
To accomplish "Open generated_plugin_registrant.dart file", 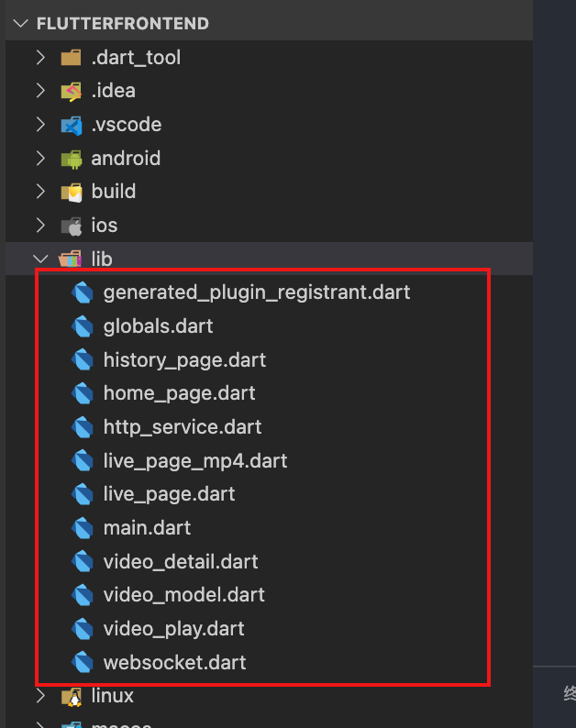I will (257, 293).
